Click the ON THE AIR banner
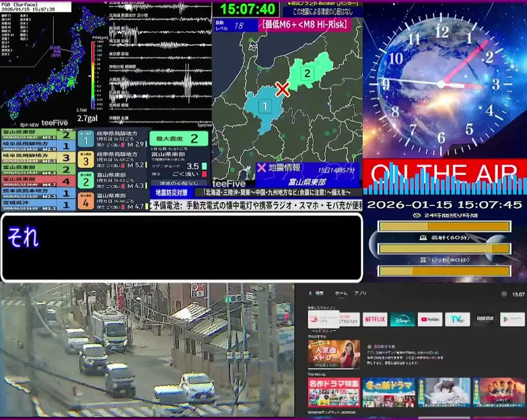This screenshot has width=527, height=420. tap(445, 175)
